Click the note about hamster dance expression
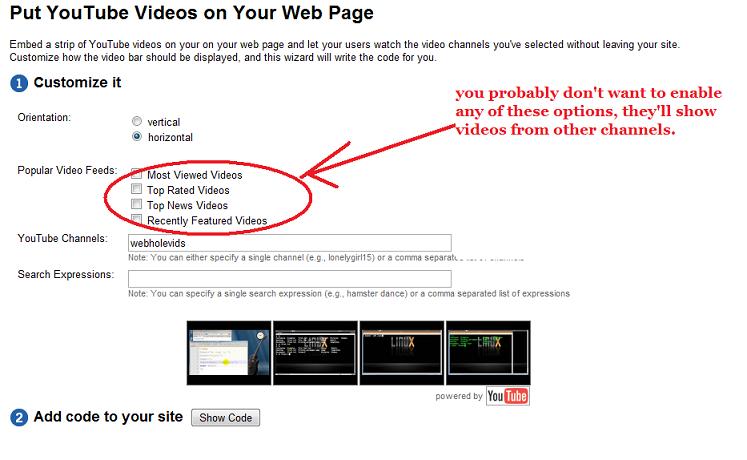747x460 pixels. [x=349, y=293]
